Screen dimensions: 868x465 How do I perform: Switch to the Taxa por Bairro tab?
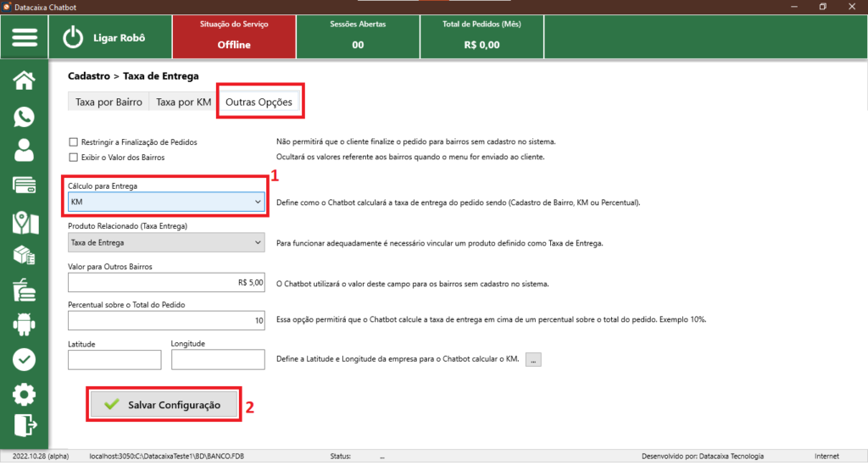coord(108,102)
